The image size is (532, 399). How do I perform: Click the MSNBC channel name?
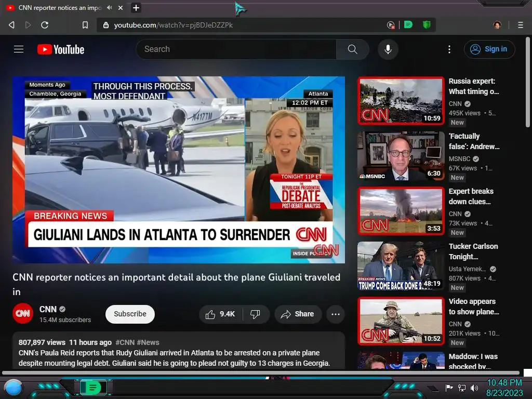[459, 159]
